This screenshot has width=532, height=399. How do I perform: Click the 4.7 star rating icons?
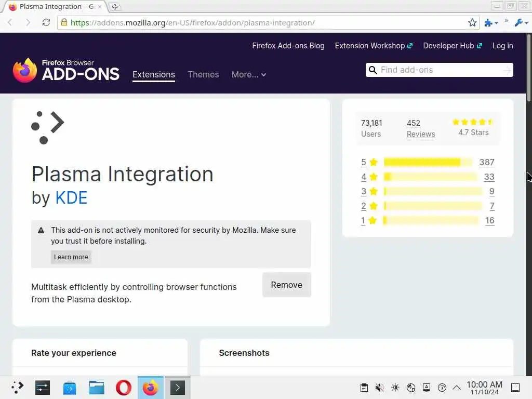[473, 122]
